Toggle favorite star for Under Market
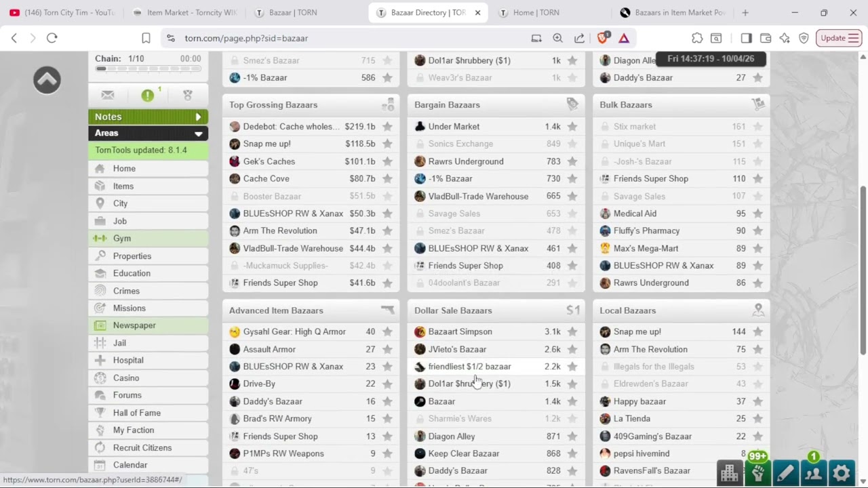This screenshot has height=488, width=868. coord(572,126)
